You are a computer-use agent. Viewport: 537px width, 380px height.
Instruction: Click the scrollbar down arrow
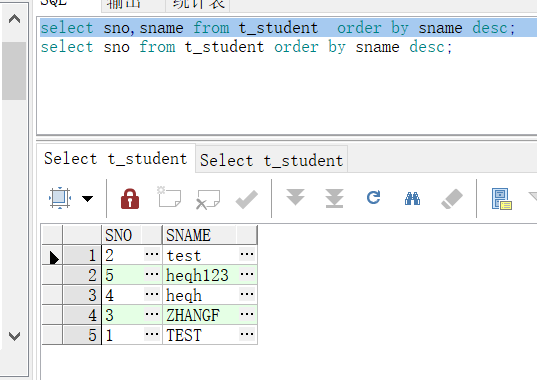pyautogui.click(x=14, y=336)
